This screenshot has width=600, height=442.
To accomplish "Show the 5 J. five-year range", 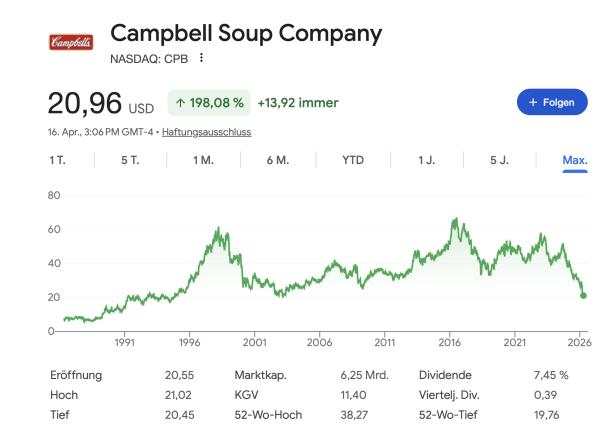I will pyautogui.click(x=501, y=160).
